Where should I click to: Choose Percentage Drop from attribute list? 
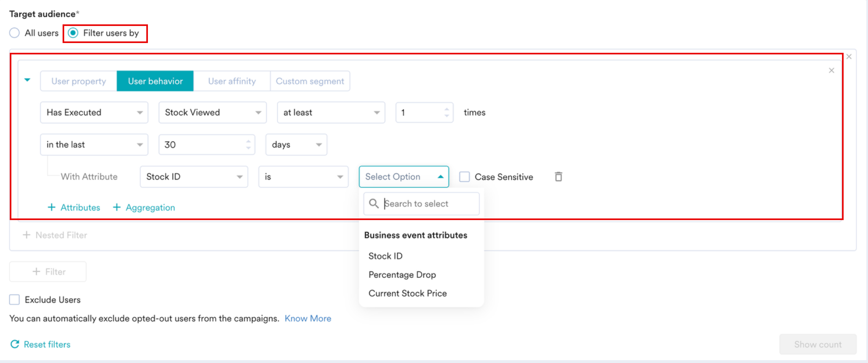click(402, 275)
